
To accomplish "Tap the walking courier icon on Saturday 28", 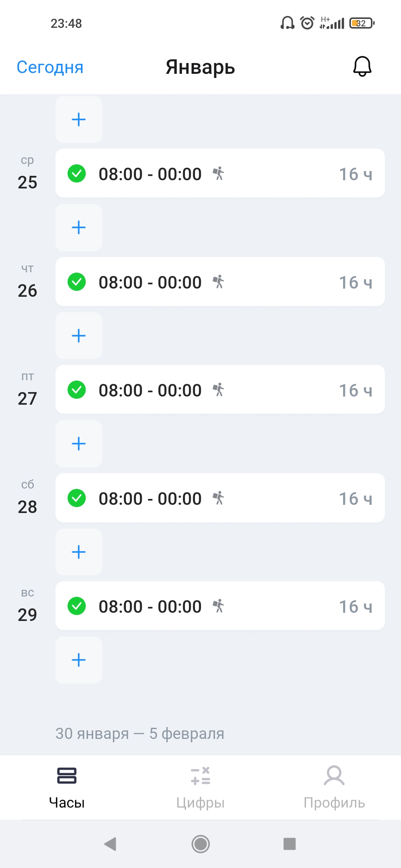I will click(x=218, y=498).
